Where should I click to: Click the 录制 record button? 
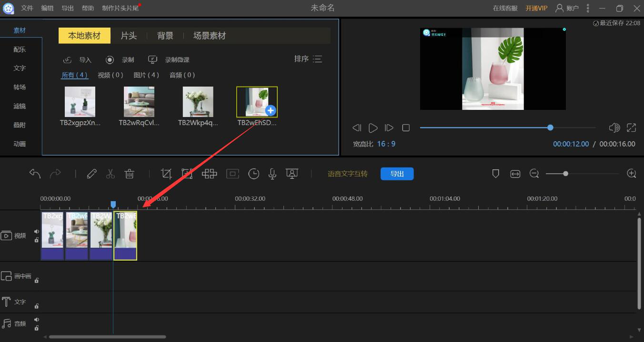(120, 59)
